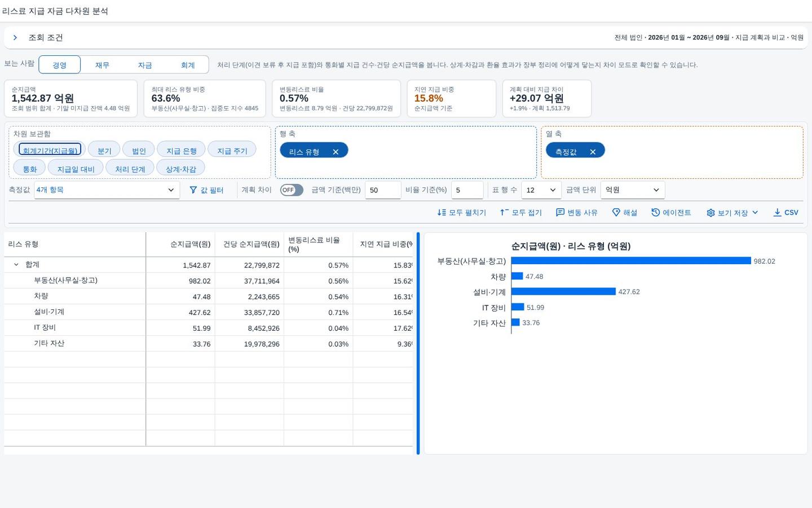The width and height of the screenshot is (812, 508).
Task: Select the 처리 단계 dimension chip
Action: point(130,168)
